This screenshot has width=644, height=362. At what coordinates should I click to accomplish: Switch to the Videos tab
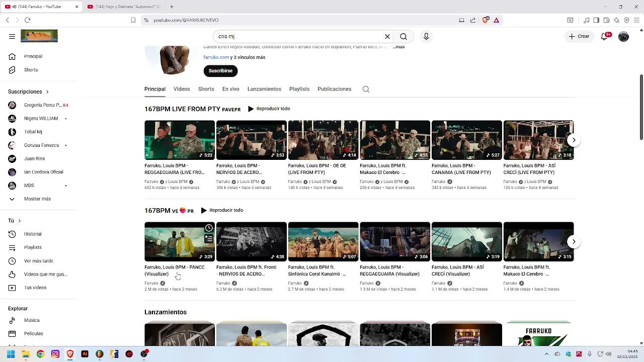click(182, 89)
